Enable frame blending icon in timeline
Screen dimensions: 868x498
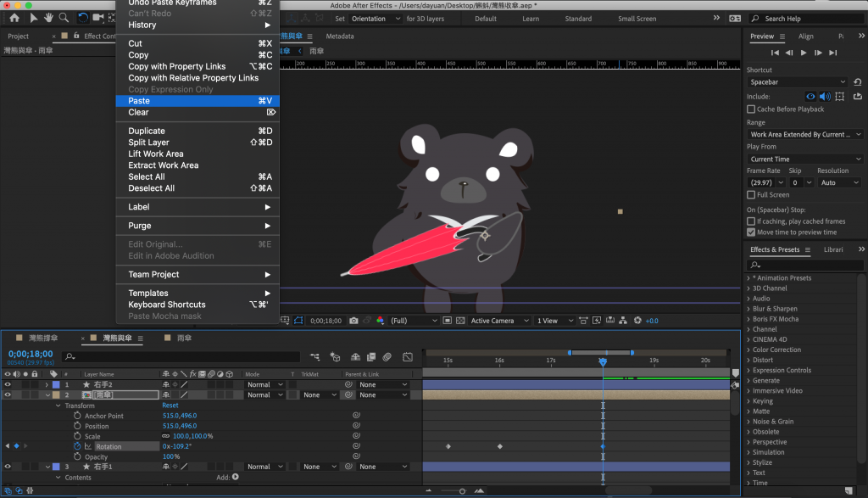(x=371, y=357)
